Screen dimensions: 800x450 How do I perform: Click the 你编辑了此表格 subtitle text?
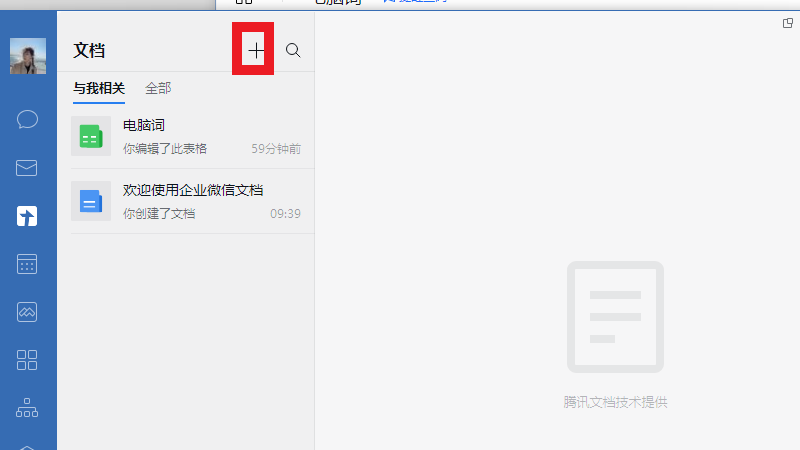point(165,149)
